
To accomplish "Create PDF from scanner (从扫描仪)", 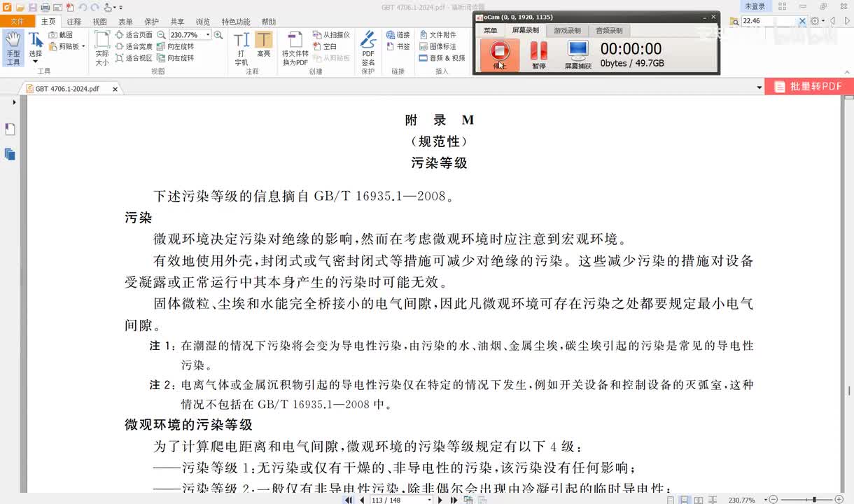I will pyautogui.click(x=332, y=34).
